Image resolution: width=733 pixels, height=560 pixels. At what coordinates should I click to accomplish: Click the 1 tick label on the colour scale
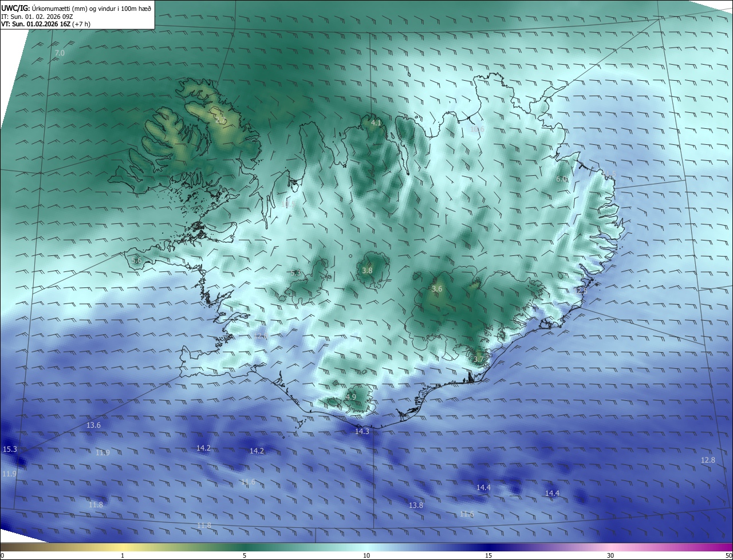click(x=123, y=555)
